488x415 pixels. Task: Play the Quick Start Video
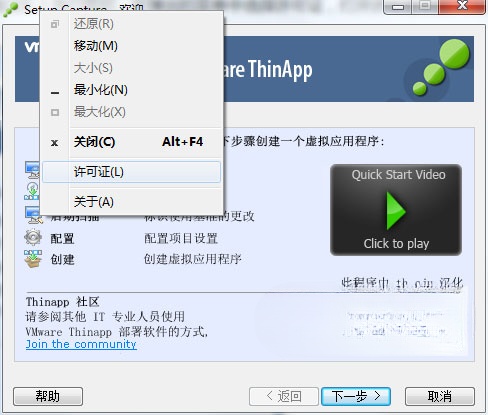396,210
